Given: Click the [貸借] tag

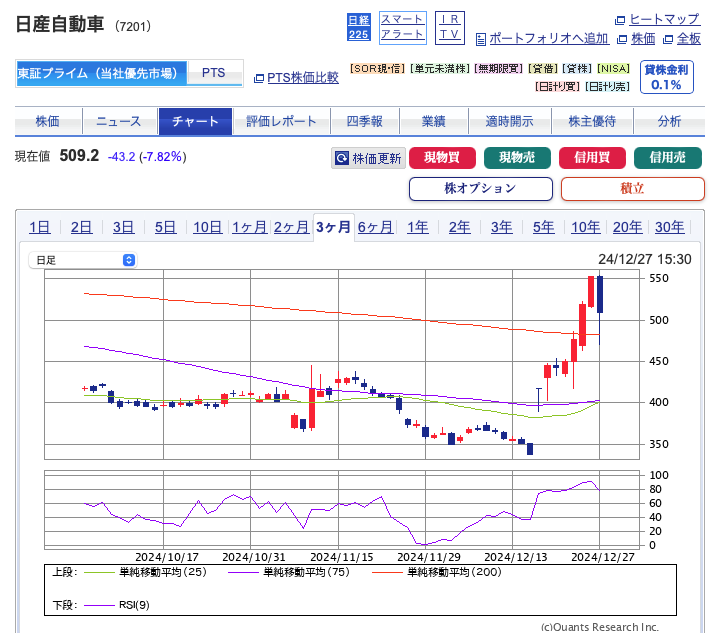Looking at the screenshot, I should (543, 68).
